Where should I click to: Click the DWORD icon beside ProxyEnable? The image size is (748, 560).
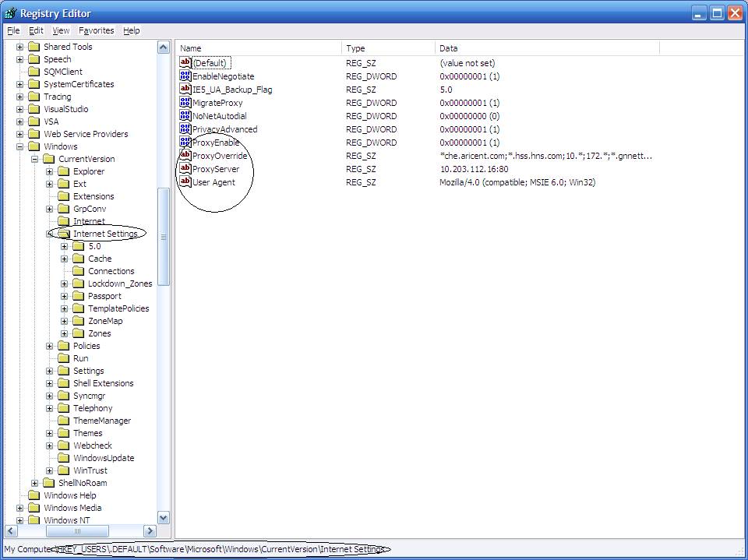coord(185,143)
